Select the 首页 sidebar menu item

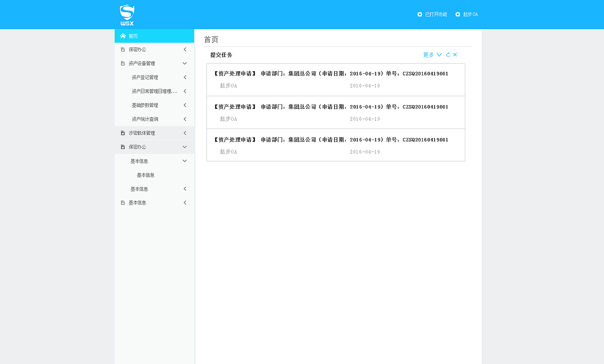pos(154,36)
